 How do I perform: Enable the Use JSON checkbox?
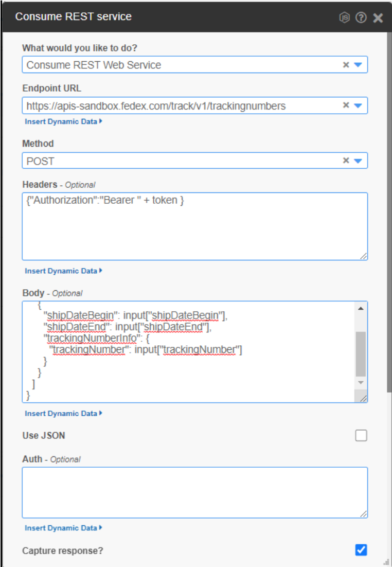[361, 436]
